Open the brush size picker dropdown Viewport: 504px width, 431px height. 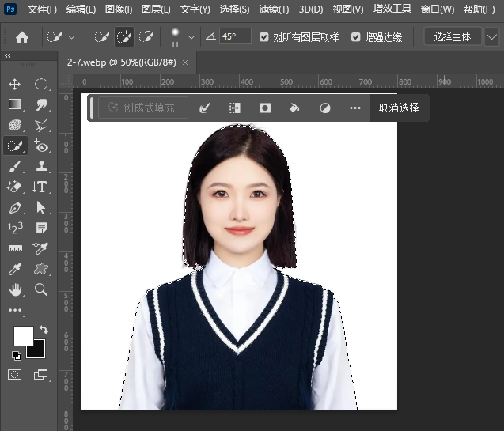191,37
